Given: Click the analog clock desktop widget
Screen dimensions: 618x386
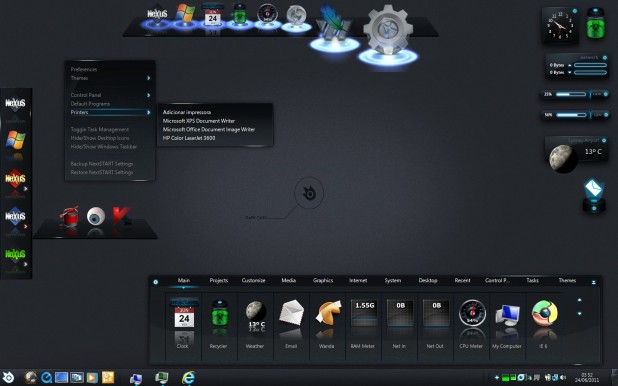Looking at the screenshot, I should click(x=560, y=26).
